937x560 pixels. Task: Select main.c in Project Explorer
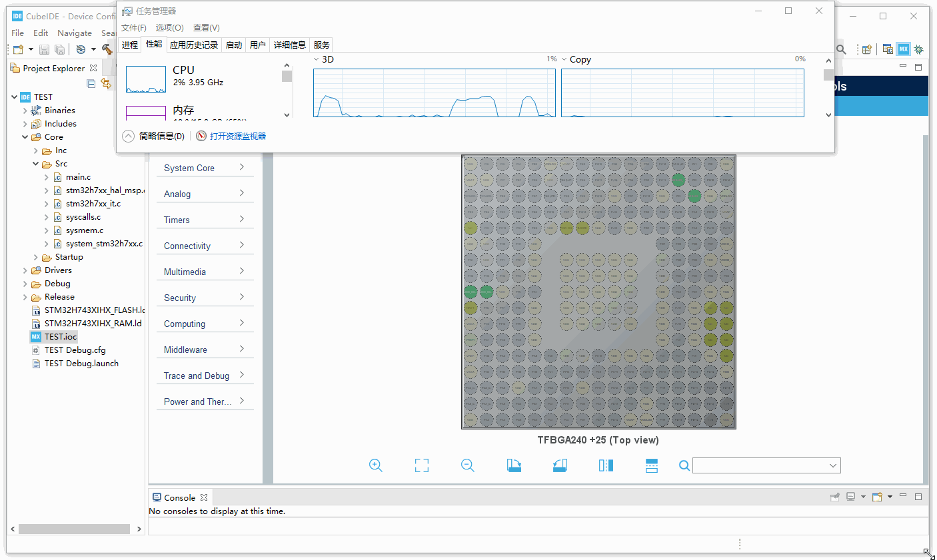tap(78, 177)
